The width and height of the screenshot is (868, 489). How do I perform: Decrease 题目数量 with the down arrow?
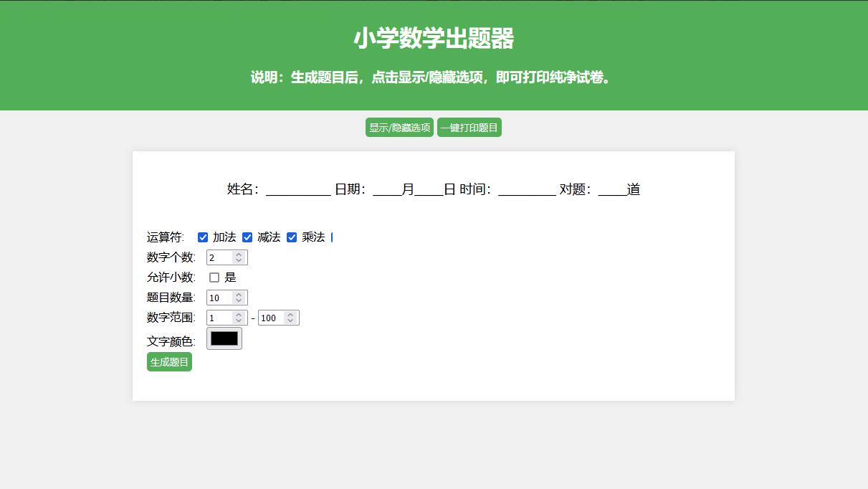click(239, 301)
